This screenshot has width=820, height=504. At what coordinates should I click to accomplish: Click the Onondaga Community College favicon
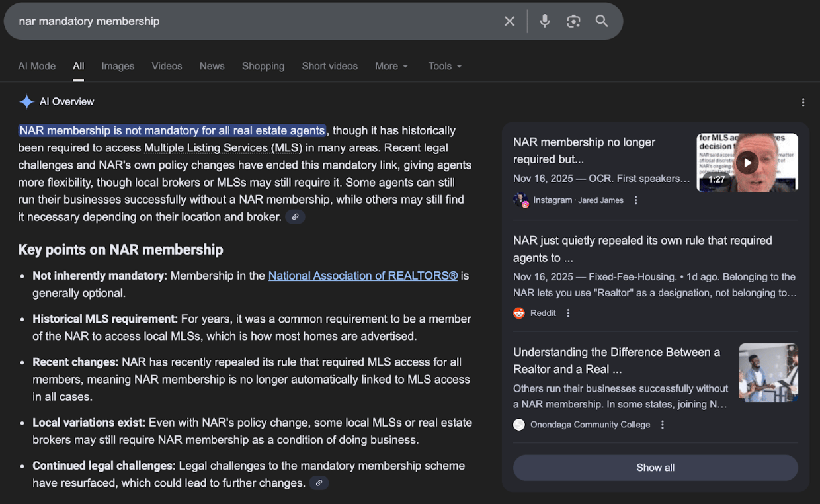coord(519,425)
